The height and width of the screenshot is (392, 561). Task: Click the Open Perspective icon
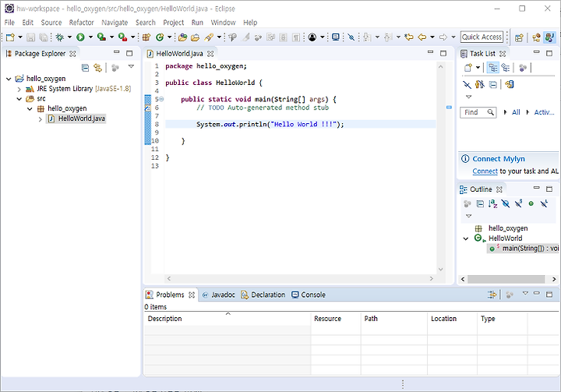pos(519,37)
